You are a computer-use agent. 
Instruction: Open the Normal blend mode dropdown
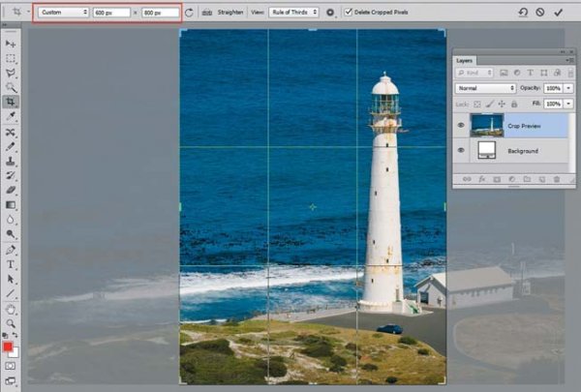click(x=485, y=88)
